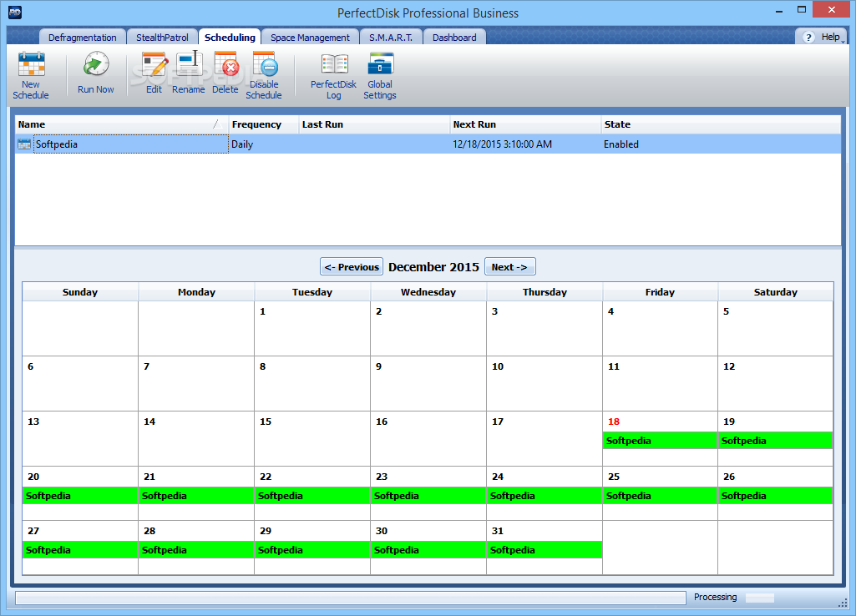Open the PerfectDisk Log

[333, 76]
